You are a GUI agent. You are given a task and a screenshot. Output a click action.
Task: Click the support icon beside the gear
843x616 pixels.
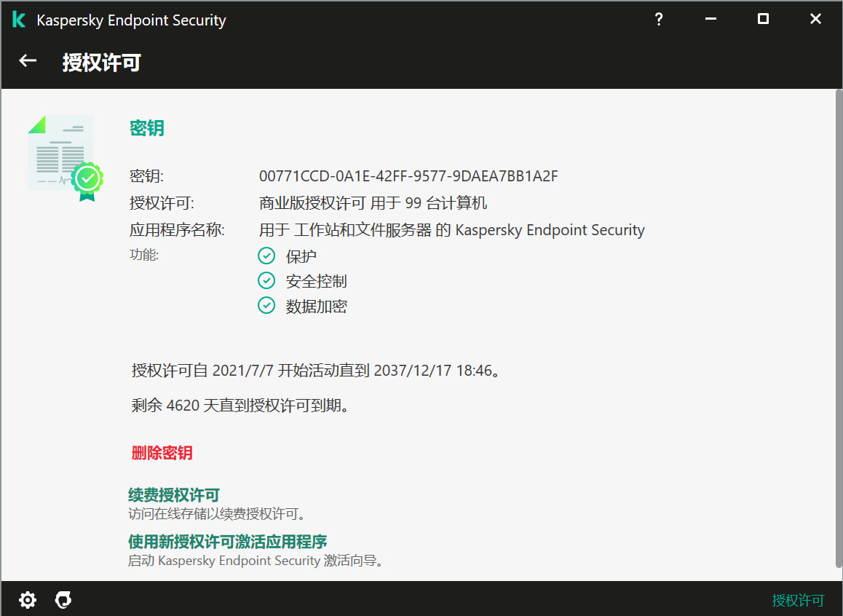[64, 600]
